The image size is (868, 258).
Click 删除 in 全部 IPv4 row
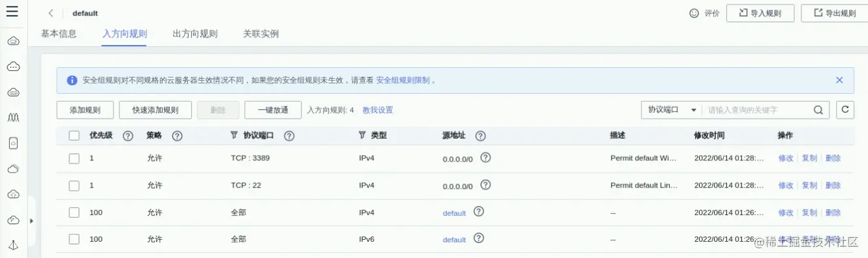pos(833,212)
